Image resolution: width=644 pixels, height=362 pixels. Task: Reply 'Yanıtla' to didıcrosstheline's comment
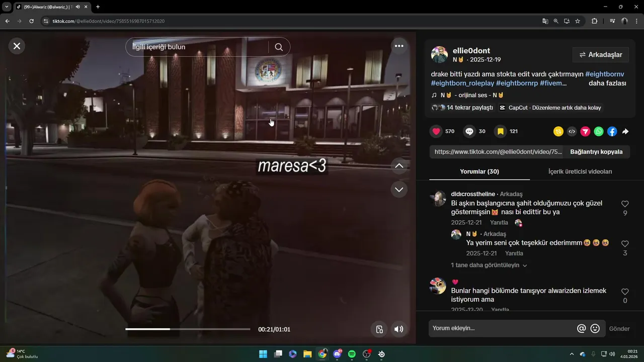point(499,223)
